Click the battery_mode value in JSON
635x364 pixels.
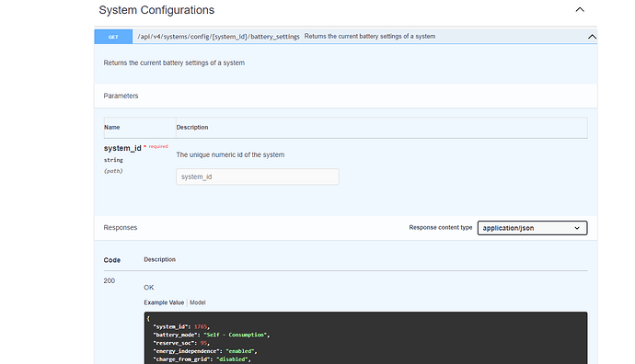pyautogui.click(x=236, y=335)
